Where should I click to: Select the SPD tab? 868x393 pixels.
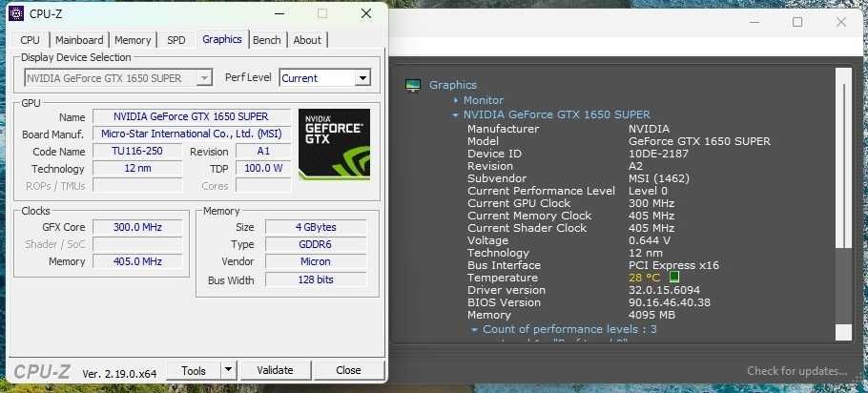176,40
